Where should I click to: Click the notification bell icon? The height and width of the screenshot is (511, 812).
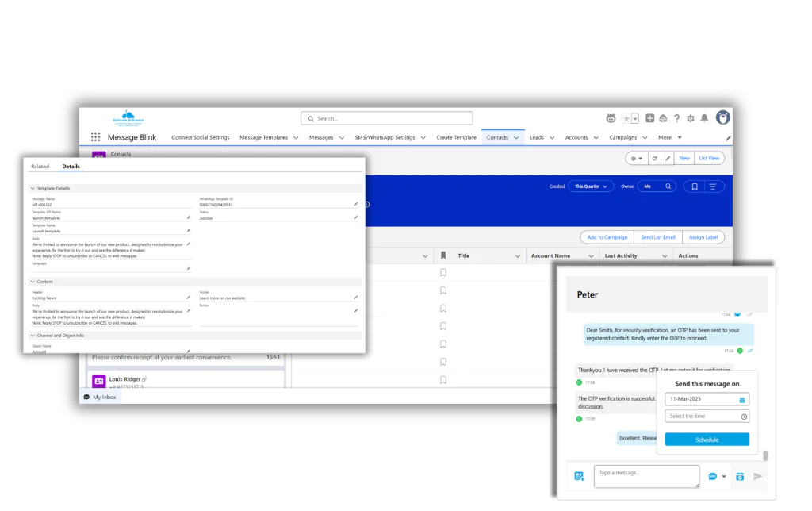(x=706, y=117)
